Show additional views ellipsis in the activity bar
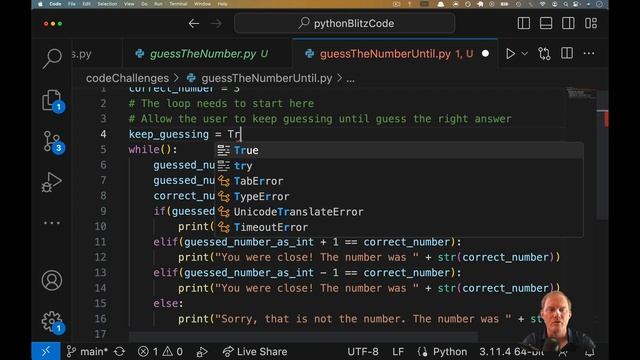The height and width of the screenshot is (360, 640). click(52, 223)
